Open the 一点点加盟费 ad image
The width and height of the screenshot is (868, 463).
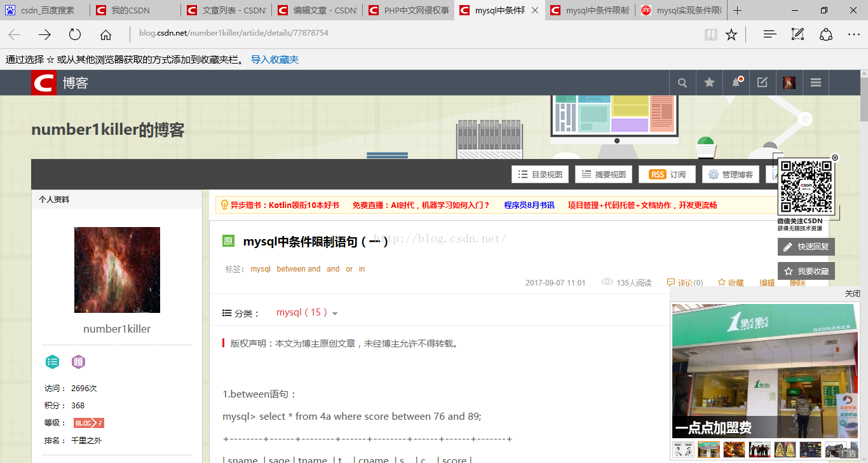pyautogui.click(x=764, y=371)
